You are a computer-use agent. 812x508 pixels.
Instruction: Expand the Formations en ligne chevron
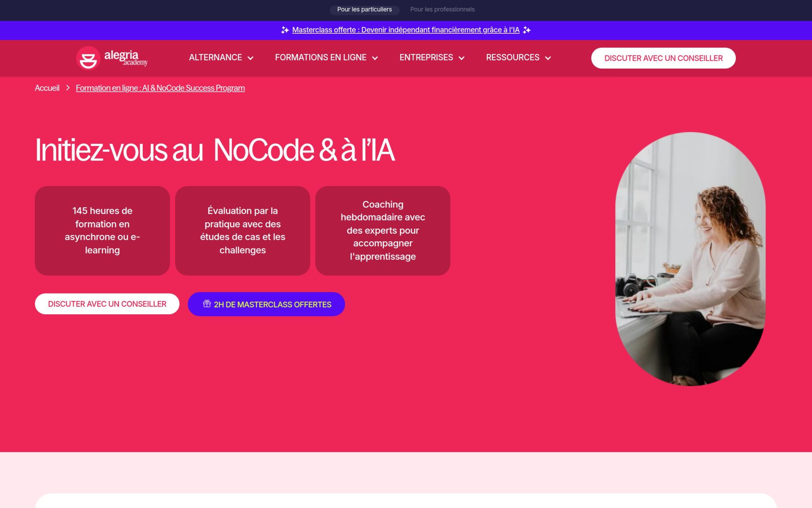[375, 58]
